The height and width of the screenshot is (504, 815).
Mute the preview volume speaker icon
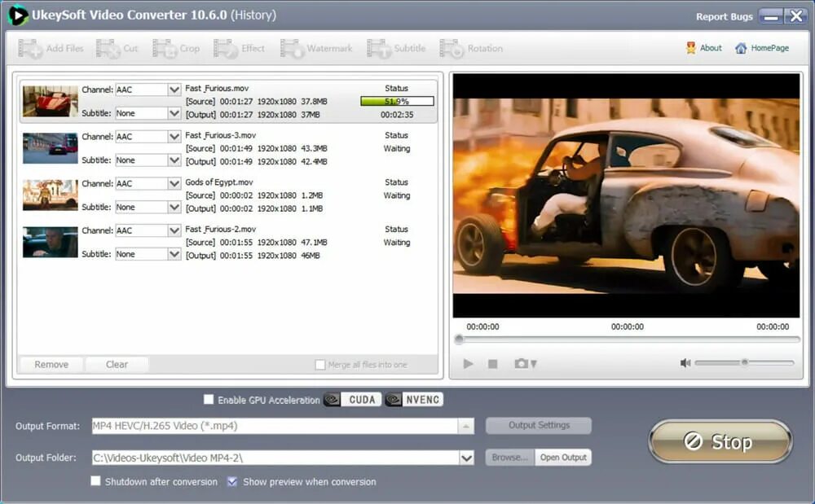(x=685, y=363)
